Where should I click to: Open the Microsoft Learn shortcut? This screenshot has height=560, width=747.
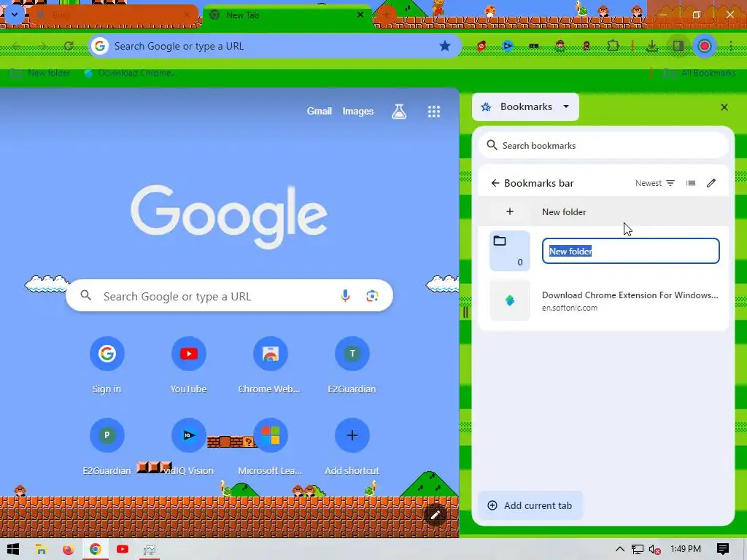tap(270, 446)
